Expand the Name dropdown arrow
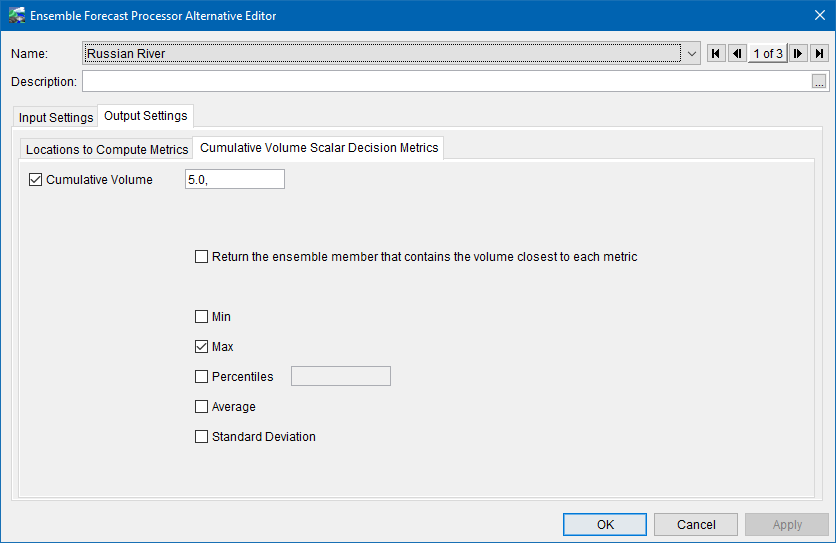The image size is (836, 543). (692, 53)
